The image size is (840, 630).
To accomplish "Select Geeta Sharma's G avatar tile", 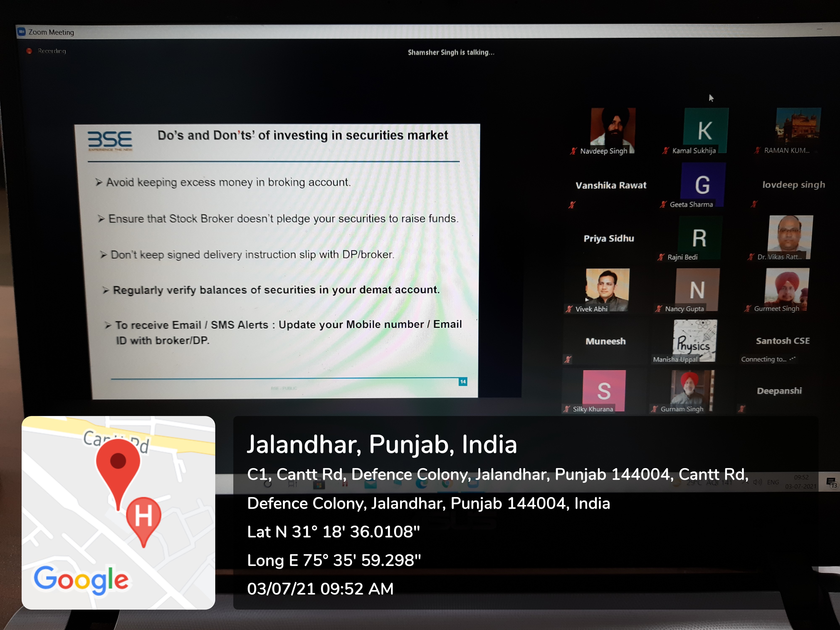I will pos(703,185).
